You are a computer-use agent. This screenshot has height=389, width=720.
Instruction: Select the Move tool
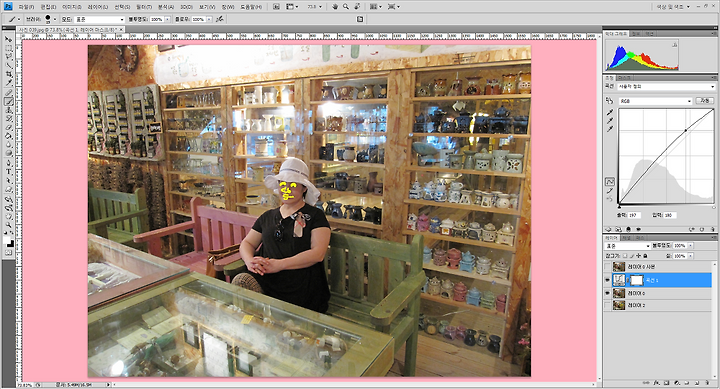pyautogui.click(x=9, y=39)
